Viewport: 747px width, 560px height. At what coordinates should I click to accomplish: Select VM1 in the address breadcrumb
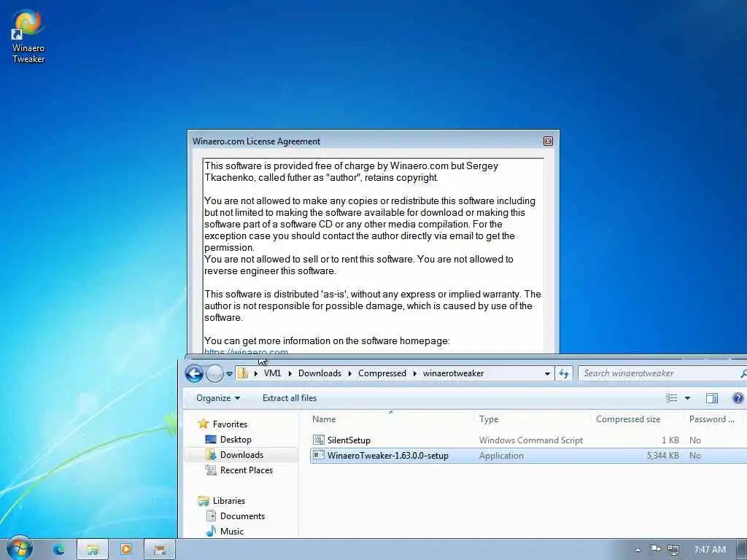(x=273, y=373)
